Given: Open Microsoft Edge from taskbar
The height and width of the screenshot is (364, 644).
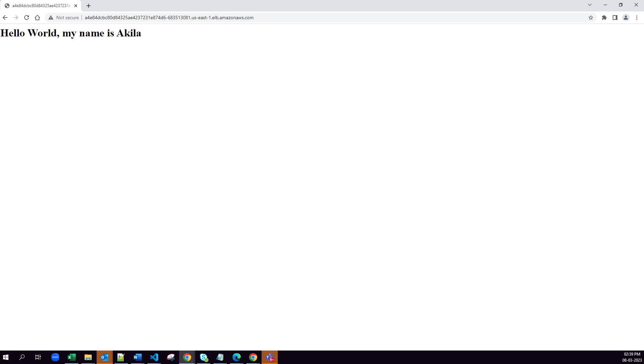Looking at the screenshot, I should pyautogui.click(x=237, y=357).
